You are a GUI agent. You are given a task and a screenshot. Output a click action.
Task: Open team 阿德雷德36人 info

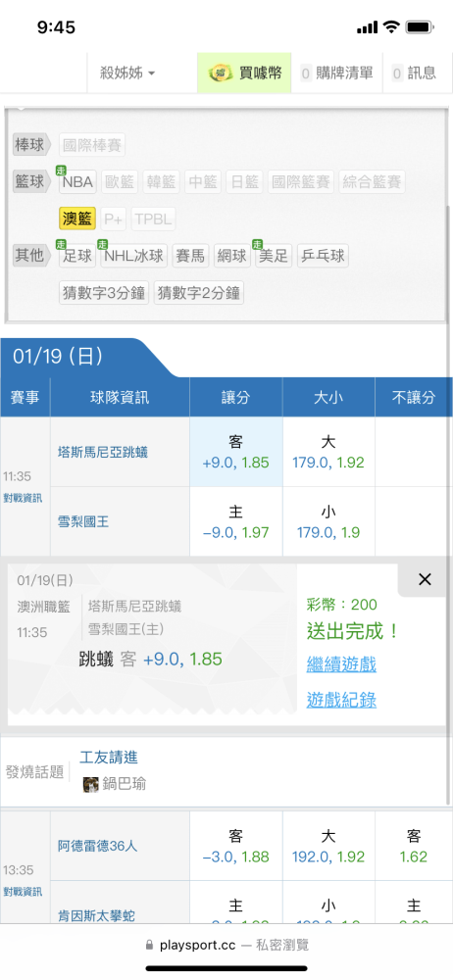coord(98,847)
